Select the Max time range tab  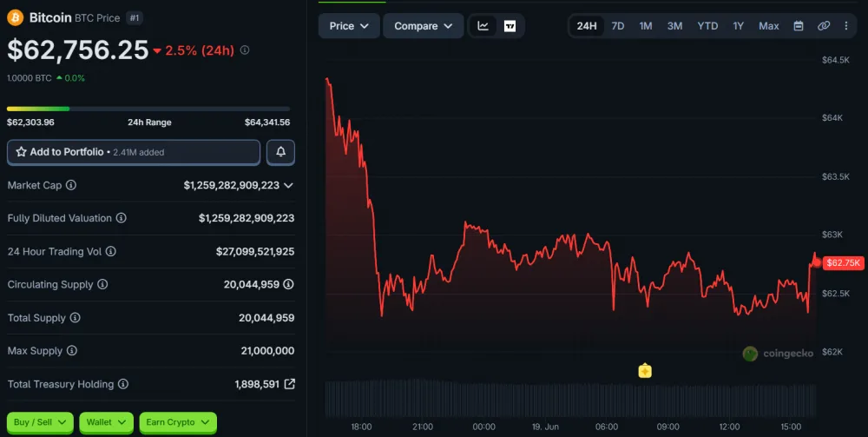tap(768, 26)
